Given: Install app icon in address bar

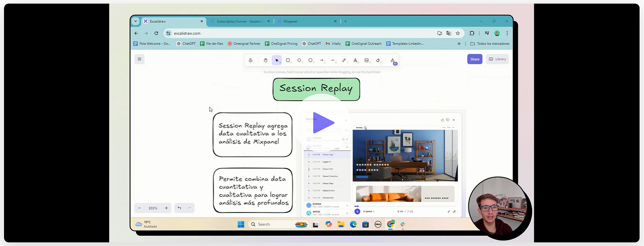Looking at the screenshot, I should click(x=440, y=33).
